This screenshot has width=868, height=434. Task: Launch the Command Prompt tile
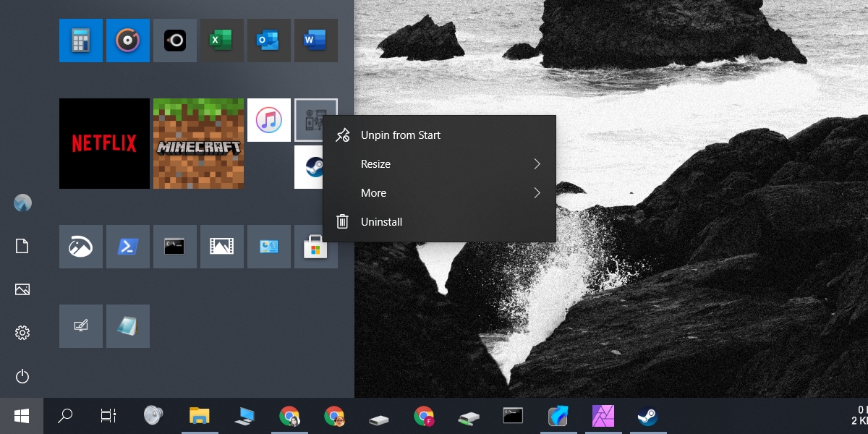[175, 247]
